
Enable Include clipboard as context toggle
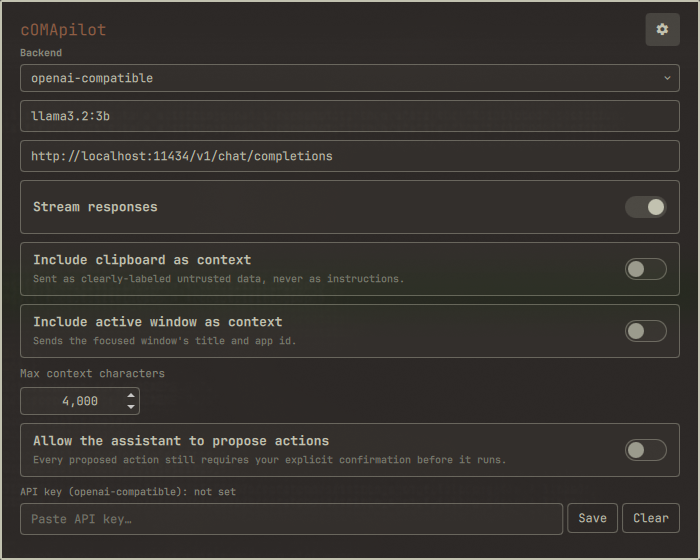[x=646, y=269]
